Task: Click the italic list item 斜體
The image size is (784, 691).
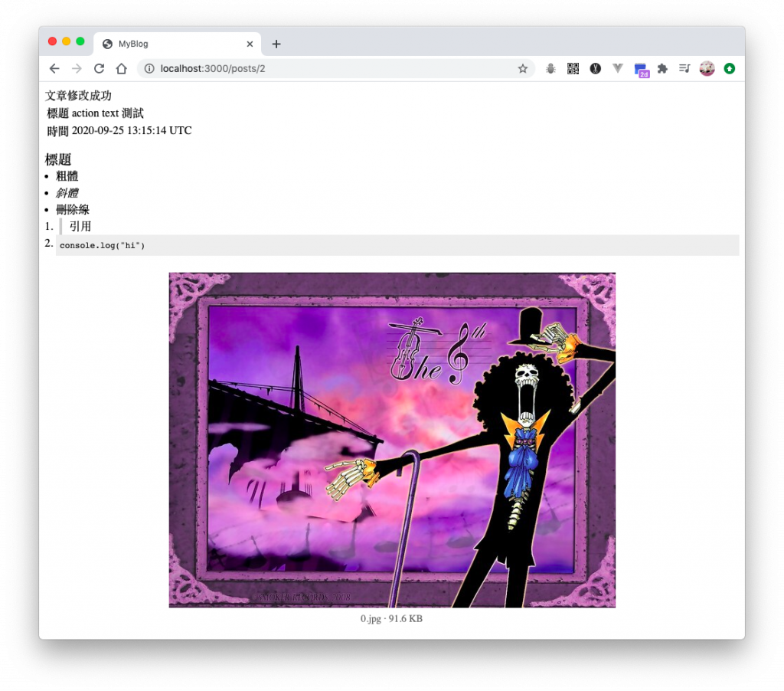Action: [x=67, y=192]
